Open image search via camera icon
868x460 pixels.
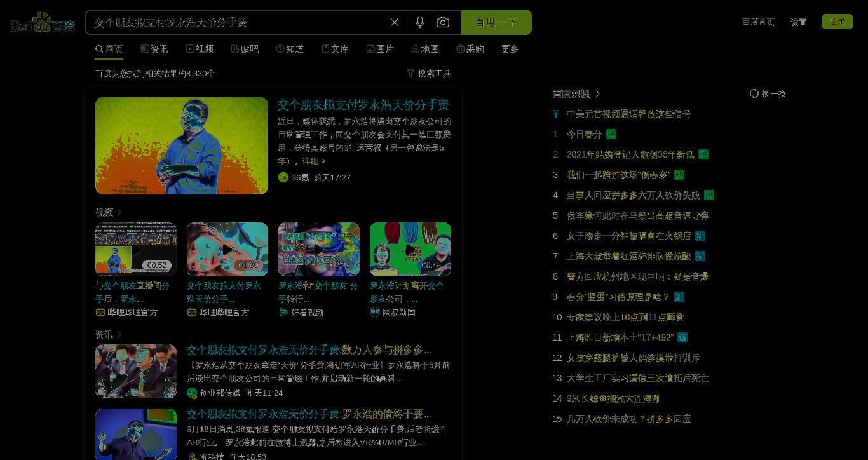[443, 22]
